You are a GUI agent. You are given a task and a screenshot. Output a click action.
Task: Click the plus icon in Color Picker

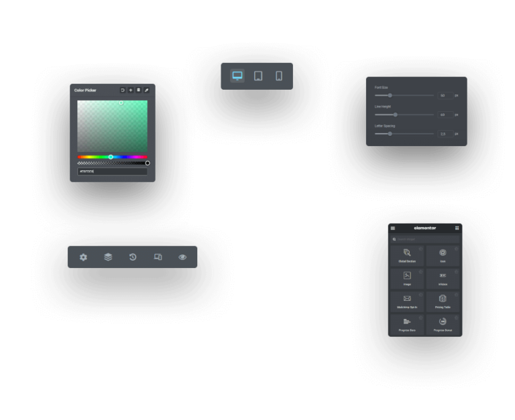coord(131,90)
